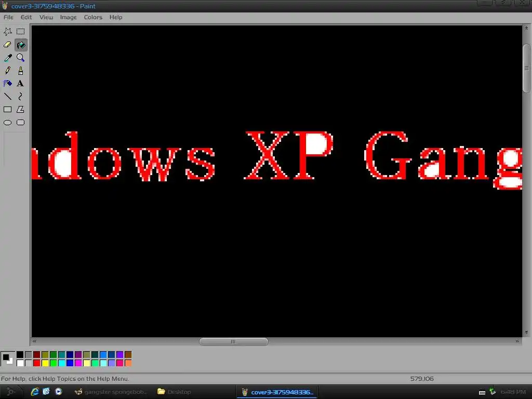
Task: Select the cyan color swatch
Action: [61, 363]
